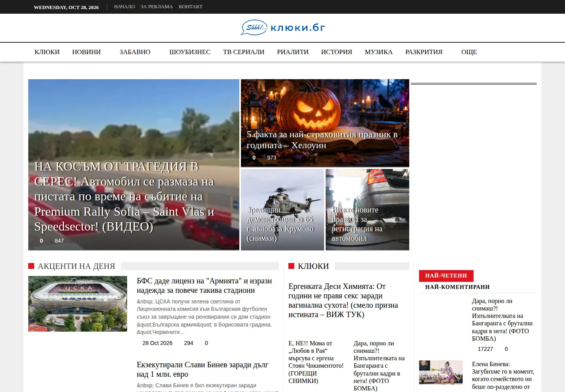The width and height of the screenshot is (565, 392).
Task: Expand the ОЩЕ menu
Action: coord(469,52)
